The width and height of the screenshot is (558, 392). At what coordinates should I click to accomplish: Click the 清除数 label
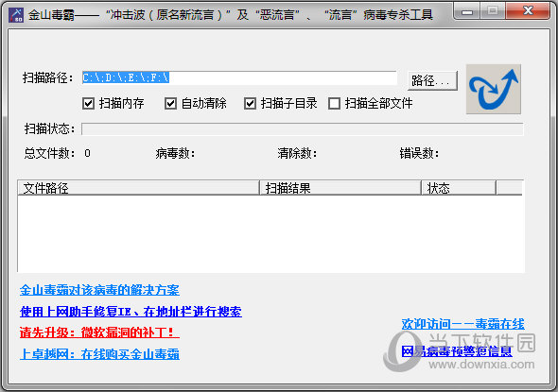(x=297, y=154)
